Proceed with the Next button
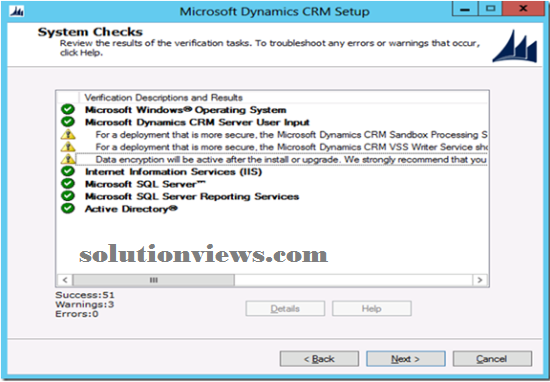This screenshot has height=382, width=550. point(405,359)
